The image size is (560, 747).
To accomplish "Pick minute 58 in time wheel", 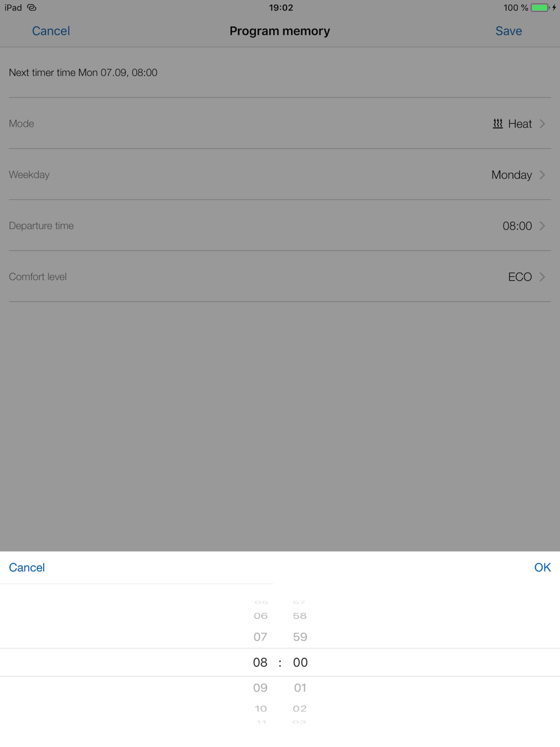I will 300,616.
